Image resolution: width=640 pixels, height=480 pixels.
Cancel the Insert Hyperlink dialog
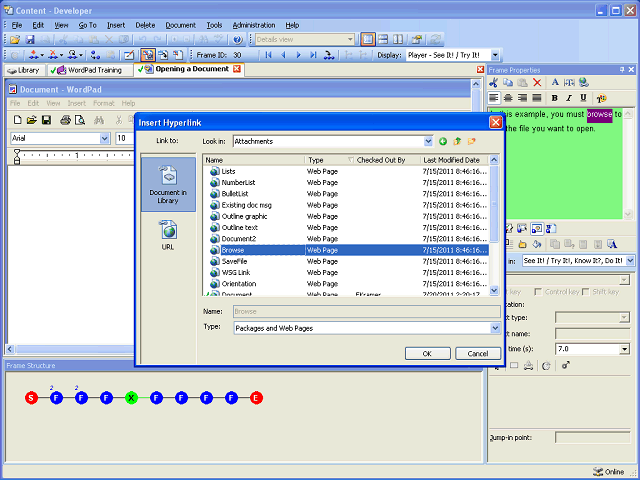[x=478, y=353]
